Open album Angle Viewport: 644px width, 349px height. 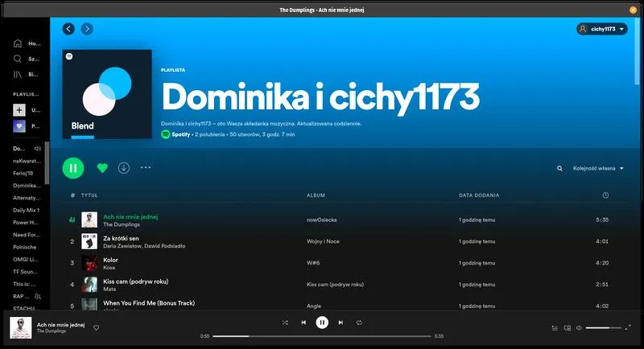coord(314,306)
